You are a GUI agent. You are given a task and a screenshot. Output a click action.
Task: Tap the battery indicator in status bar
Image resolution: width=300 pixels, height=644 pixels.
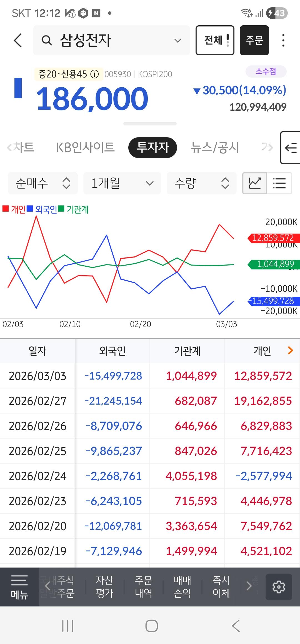pos(277,13)
